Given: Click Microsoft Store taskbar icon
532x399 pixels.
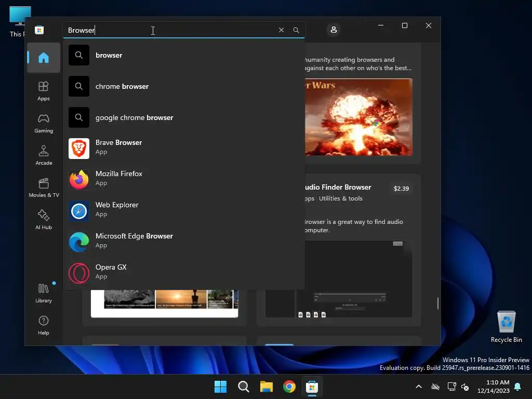Looking at the screenshot, I should (312, 387).
